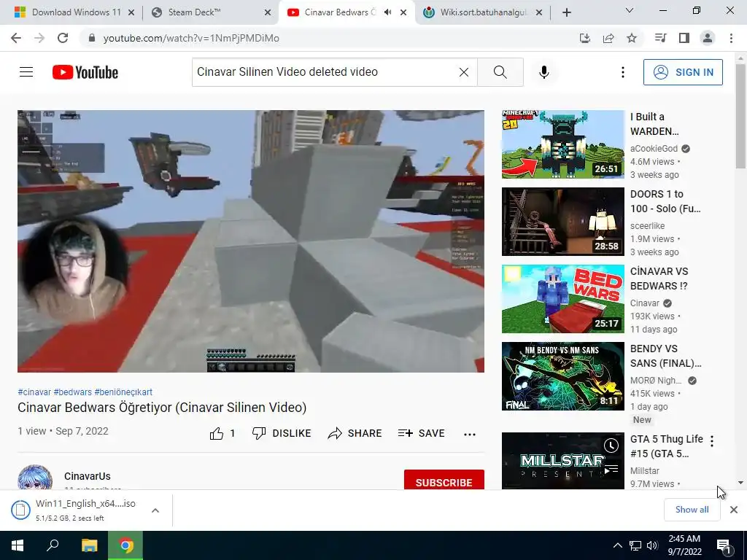This screenshot has height=560, width=747.
Task: Toggle Chrome side panel
Action: (684, 38)
